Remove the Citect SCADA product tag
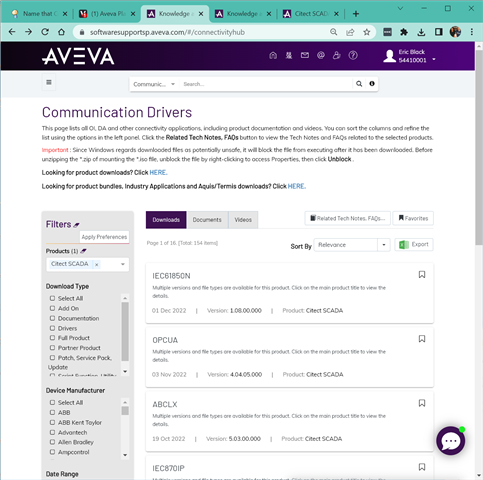This screenshot has height=480, width=483. tap(97, 265)
